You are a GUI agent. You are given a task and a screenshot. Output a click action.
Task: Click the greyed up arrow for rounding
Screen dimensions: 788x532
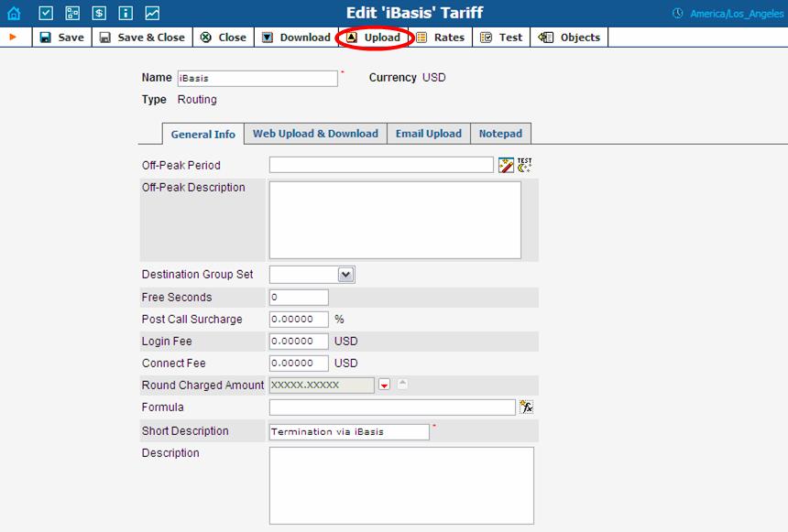coord(402,385)
